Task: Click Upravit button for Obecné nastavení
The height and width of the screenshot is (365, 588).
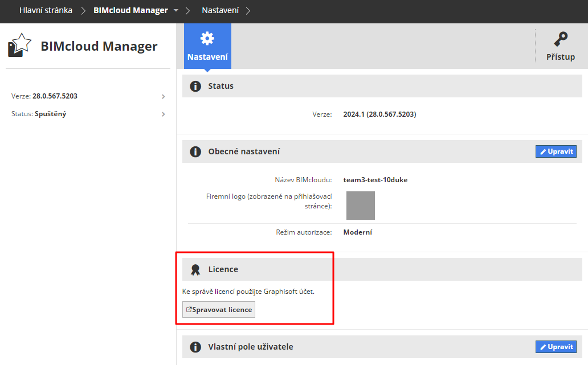Action: [x=556, y=151]
